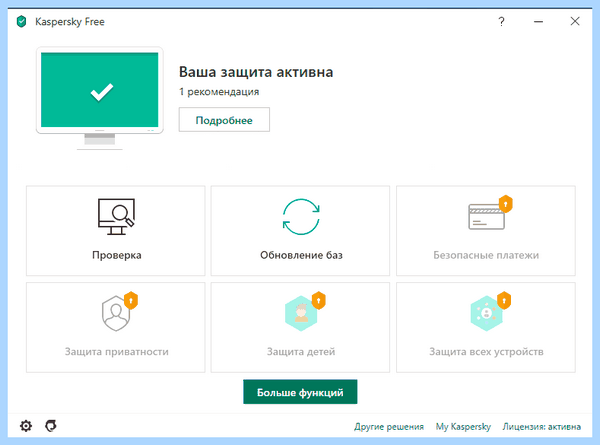Viewport: 600px width, 445px height.
Task: Click the Подробнее button
Action: [x=224, y=120]
